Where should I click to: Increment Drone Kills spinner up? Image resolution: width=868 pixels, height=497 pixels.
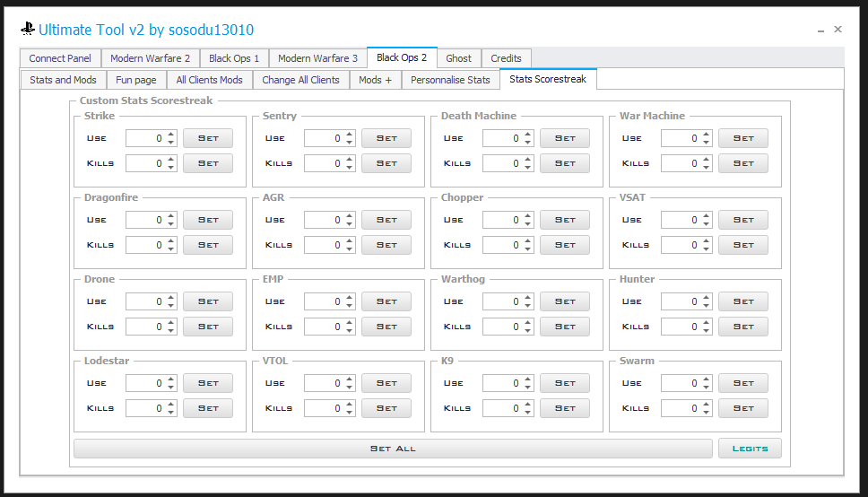tap(171, 322)
